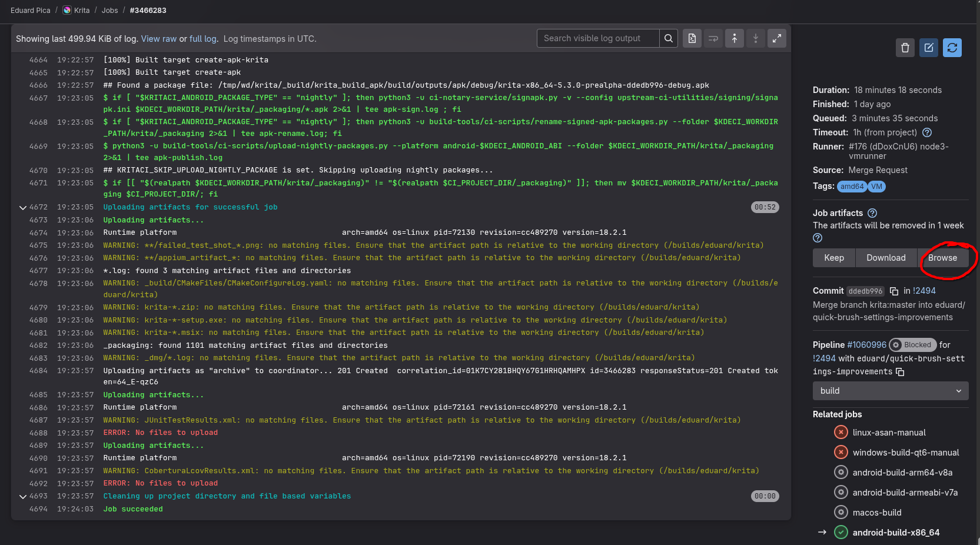Copy commit SHA ddedb996 icon
The height and width of the screenshot is (545, 980).
(x=894, y=291)
